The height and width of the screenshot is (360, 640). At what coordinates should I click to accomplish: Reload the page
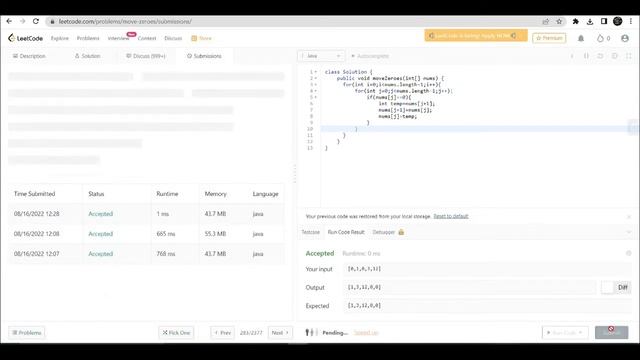[36, 21]
